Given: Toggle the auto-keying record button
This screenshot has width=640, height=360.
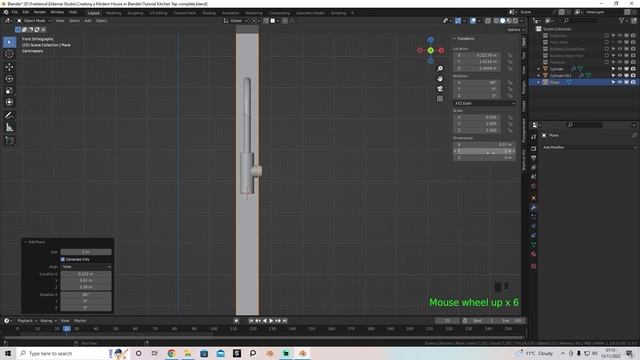Looking at the screenshot, I should 236,320.
